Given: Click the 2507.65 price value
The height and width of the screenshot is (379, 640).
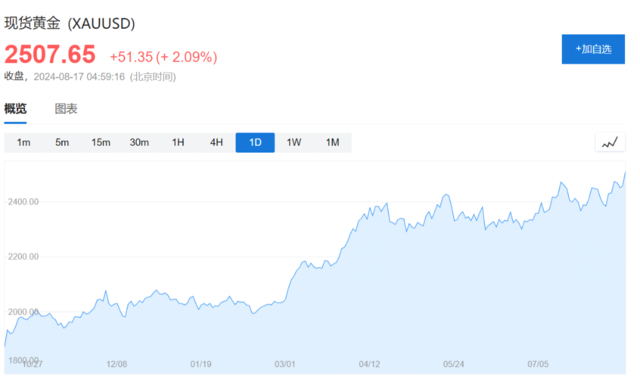Looking at the screenshot, I should (x=50, y=54).
